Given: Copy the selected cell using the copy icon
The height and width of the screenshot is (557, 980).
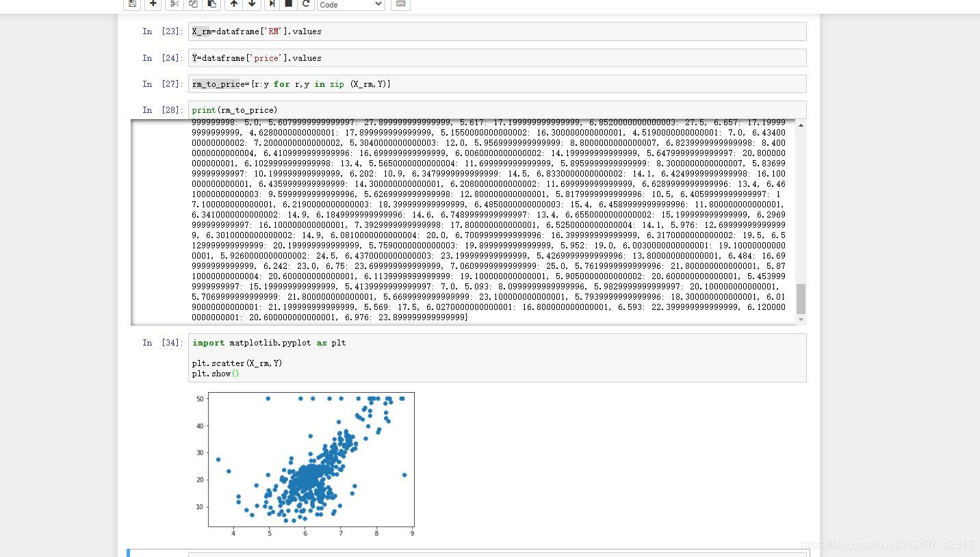Looking at the screenshot, I should coord(193,4).
